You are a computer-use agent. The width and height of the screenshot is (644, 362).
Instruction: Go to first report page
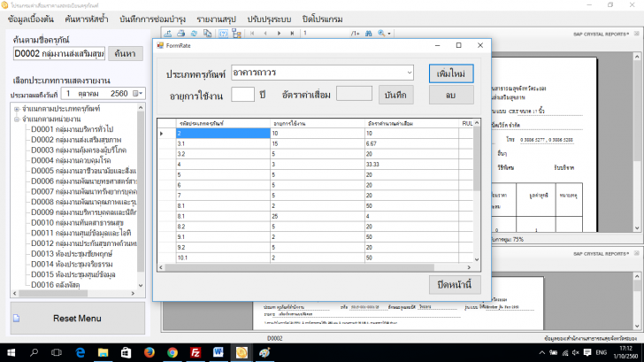tap(252, 34)
